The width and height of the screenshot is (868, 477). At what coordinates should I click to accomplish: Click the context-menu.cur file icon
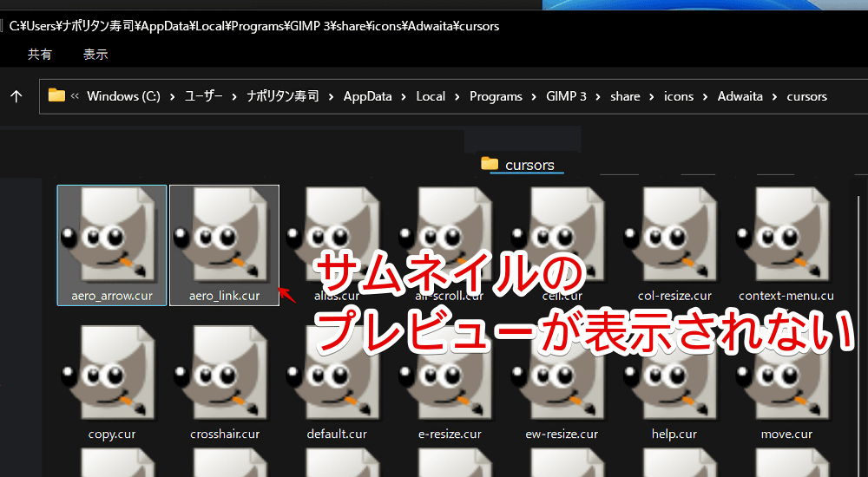[x=785, y=236]
